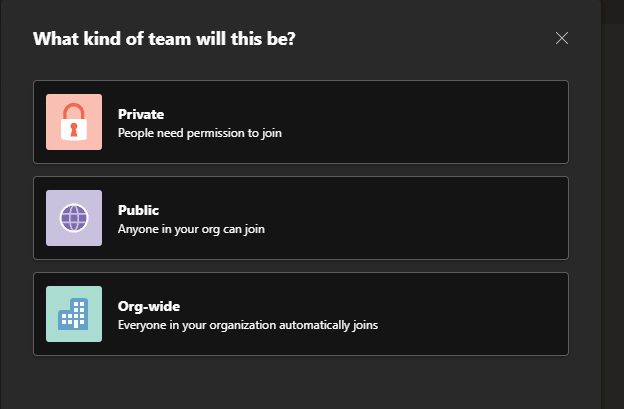Pick the Org-wide team option
624x409 pixels.
tap(300, 314)
